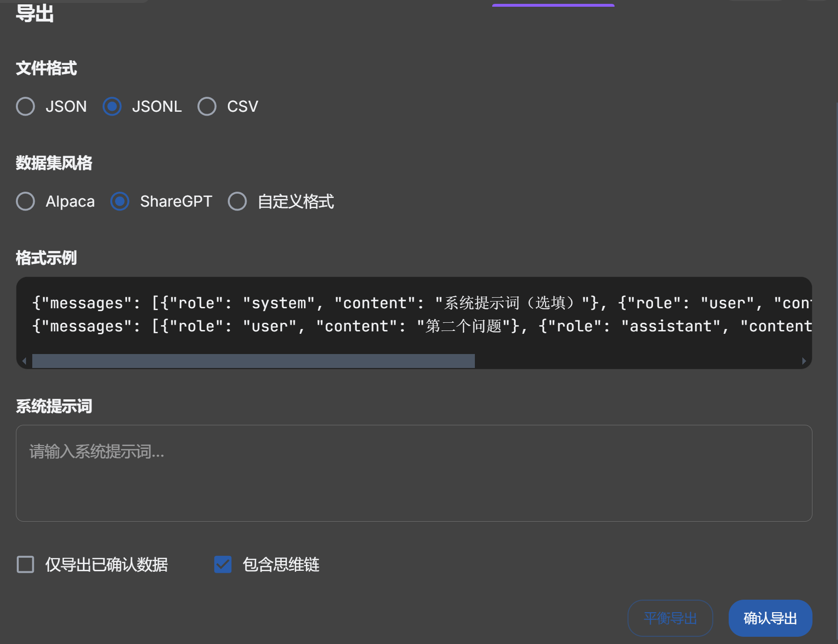This screenshot has width=838, height=644.
Task: Click the 确认导出 button
Action: pyautogui.click(x=771, y=618)
